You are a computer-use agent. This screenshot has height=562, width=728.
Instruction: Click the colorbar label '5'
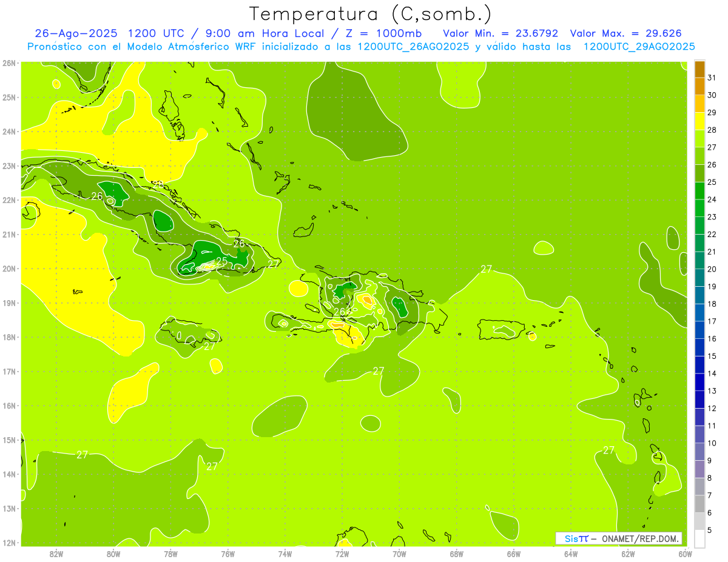710,530
